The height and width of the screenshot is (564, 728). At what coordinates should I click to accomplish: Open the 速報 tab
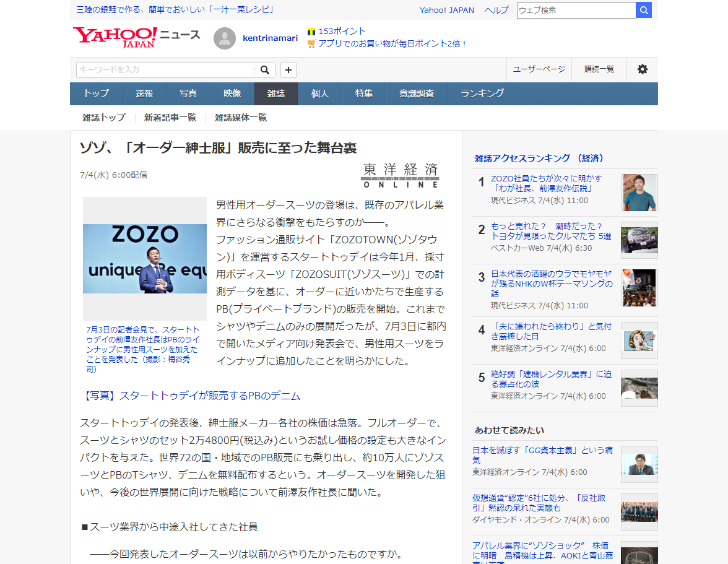[x=144, y=93]
